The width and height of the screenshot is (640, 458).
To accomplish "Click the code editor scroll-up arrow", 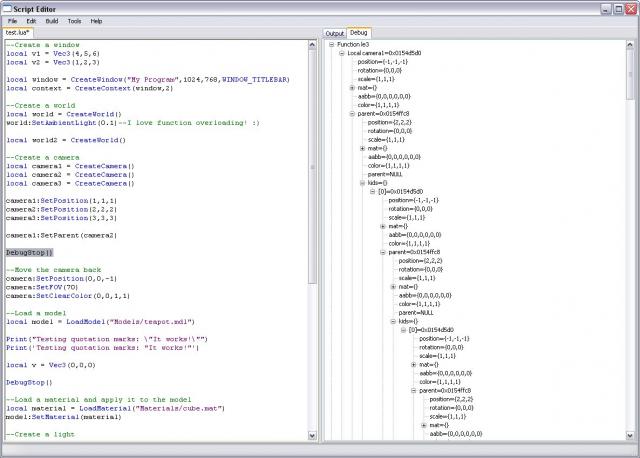I will 311,44.
